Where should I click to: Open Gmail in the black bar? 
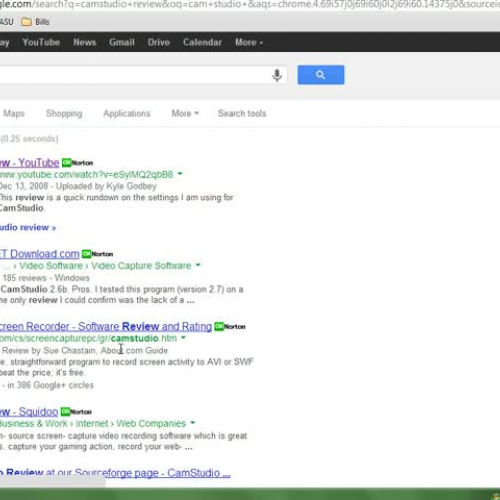click(x=122, y=42)
